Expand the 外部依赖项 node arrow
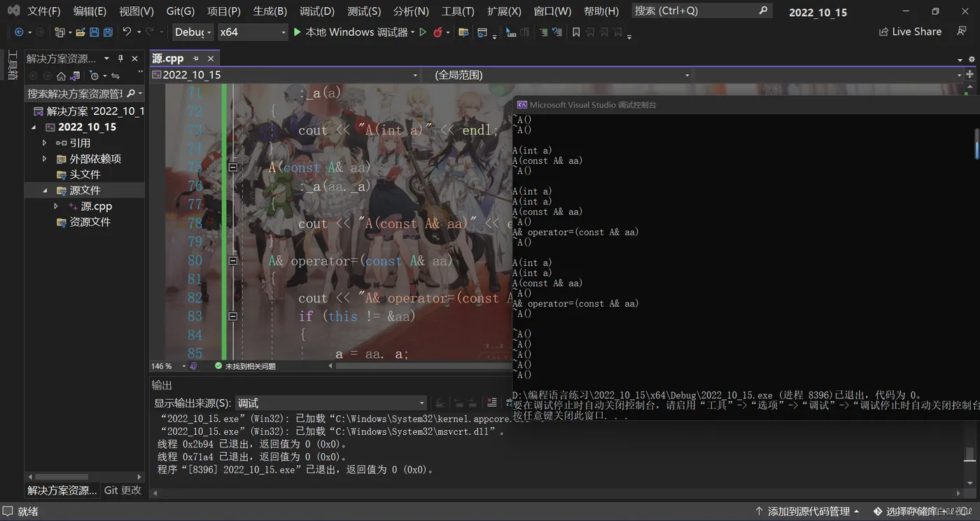This screenshot has height=521, width=980. click(x=45, y=159)
